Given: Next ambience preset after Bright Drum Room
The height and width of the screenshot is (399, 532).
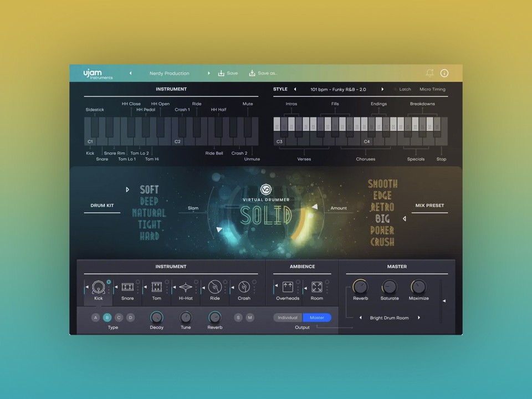Looking at the screenshot, I should [419, 318].
